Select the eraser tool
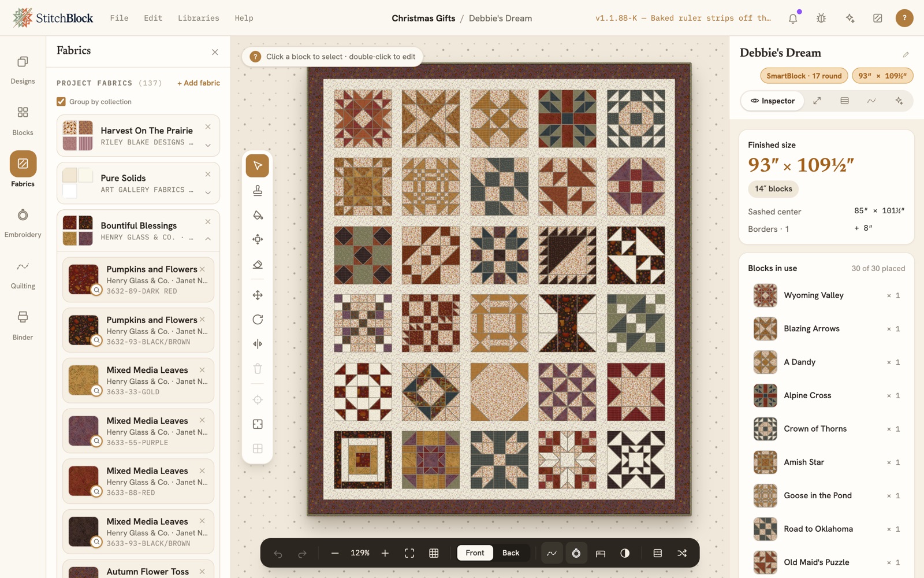 (x=258, y=264)
